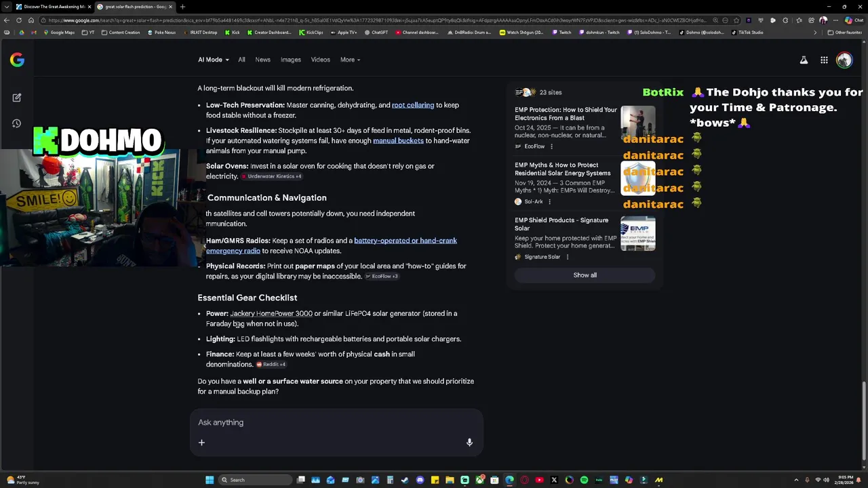Switch to the News tab
868x488 pixels.
(x=262, y=60)
